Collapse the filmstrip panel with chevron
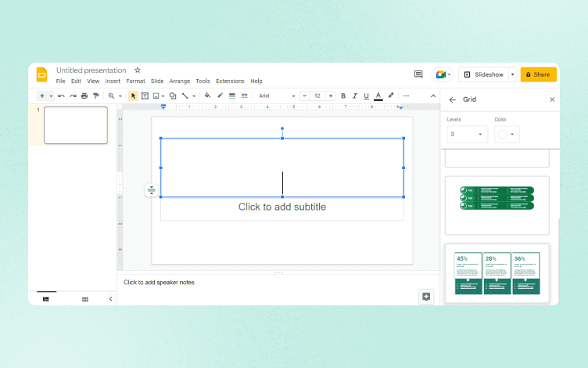 [x=110, y=299]
